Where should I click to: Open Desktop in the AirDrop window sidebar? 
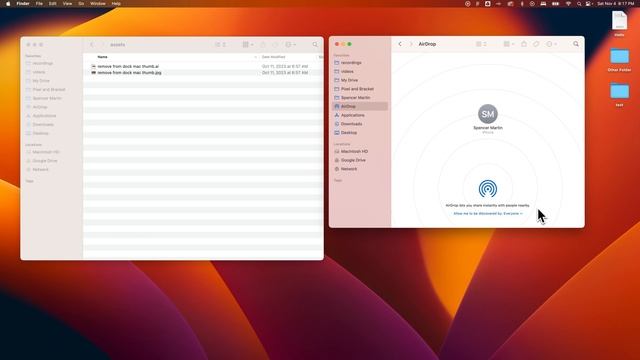pos(360,133)
